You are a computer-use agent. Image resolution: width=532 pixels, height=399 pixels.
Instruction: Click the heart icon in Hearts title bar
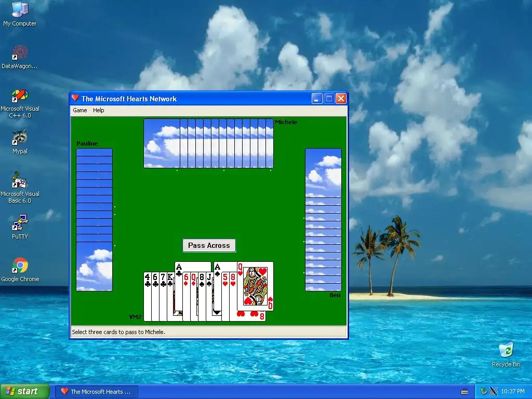(75, 98)
